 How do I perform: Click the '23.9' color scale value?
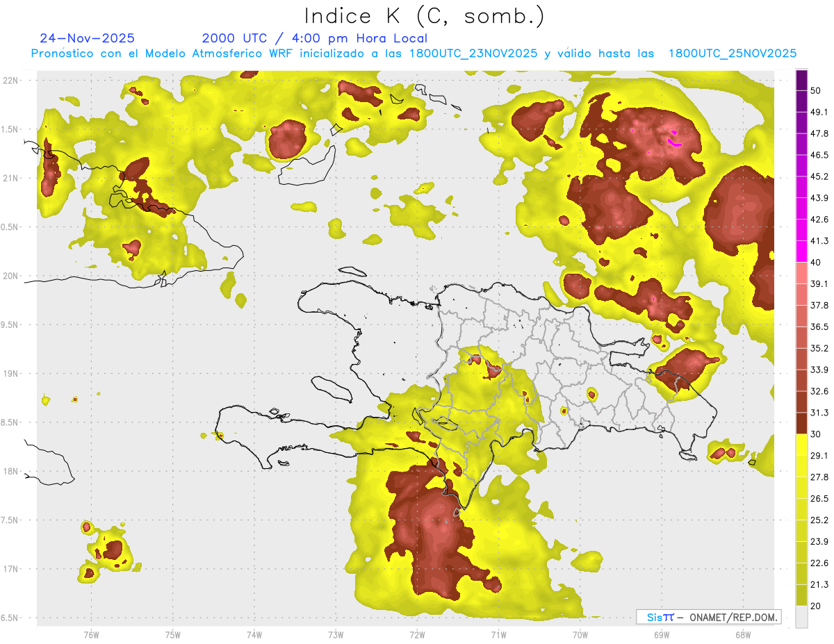coord(819,542)
